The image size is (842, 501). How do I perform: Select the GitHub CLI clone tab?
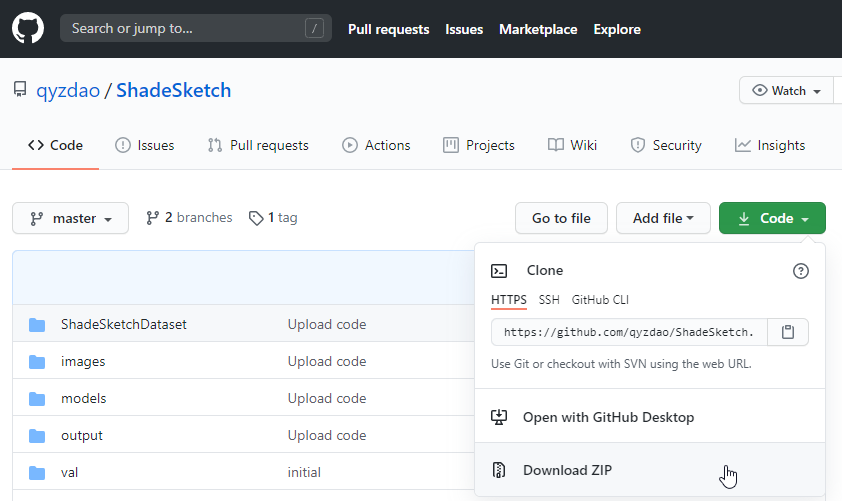[600, 300]
